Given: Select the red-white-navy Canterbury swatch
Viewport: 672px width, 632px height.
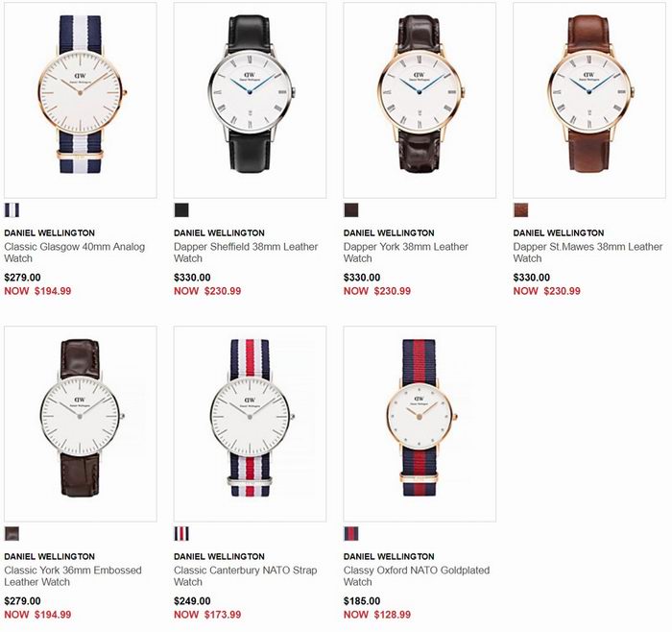Looking at the screenshot, I should 181,534.
